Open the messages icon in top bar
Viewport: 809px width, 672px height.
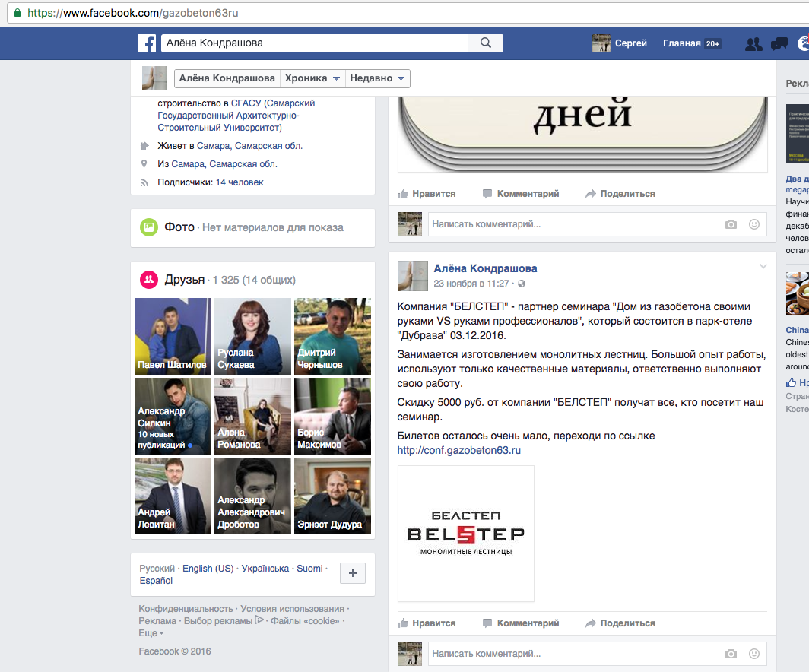pyautogui.click(x=779, y=44)
